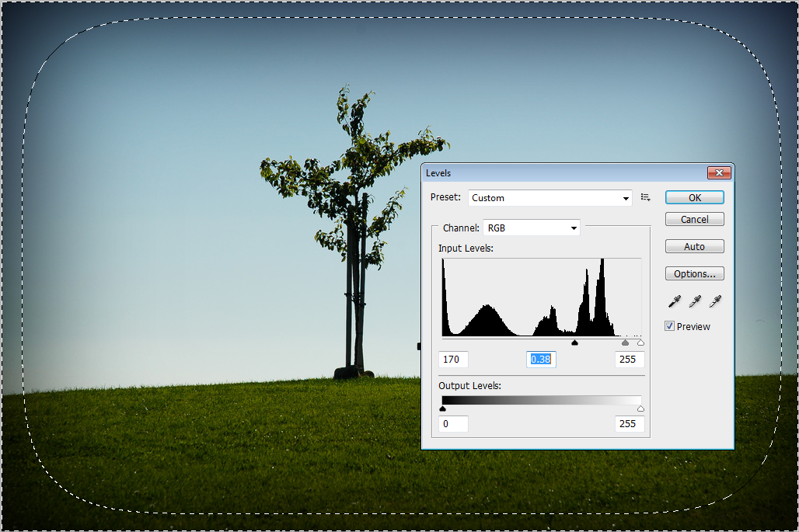Image resolution: width=799 pixels, height=532 pixels.
Task: Click the midtone input field showing 0.38
Action: coord(541,360)
